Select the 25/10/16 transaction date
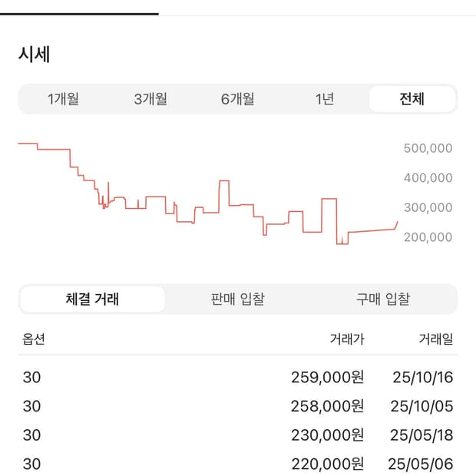Screen dimensions: 476x476 coord(422,377)
